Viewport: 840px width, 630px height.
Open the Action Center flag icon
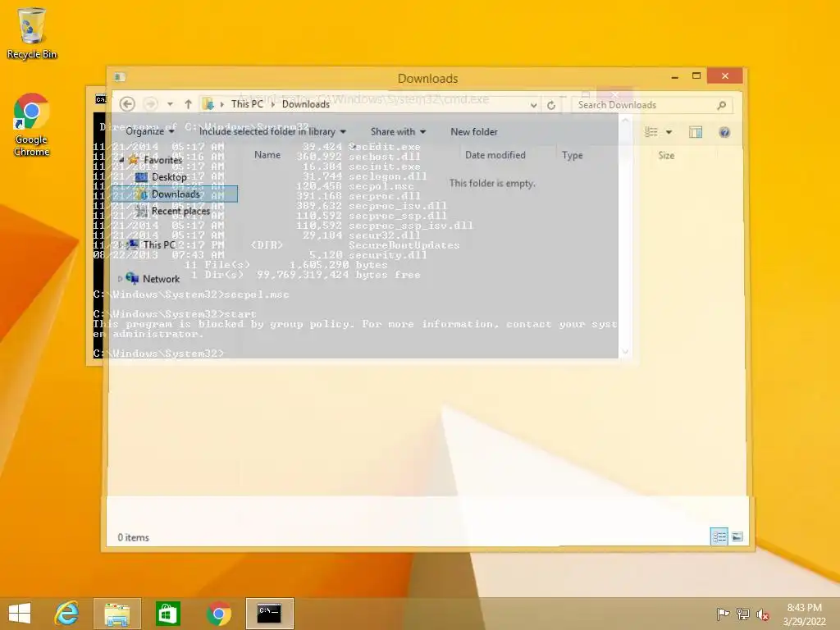723,614
